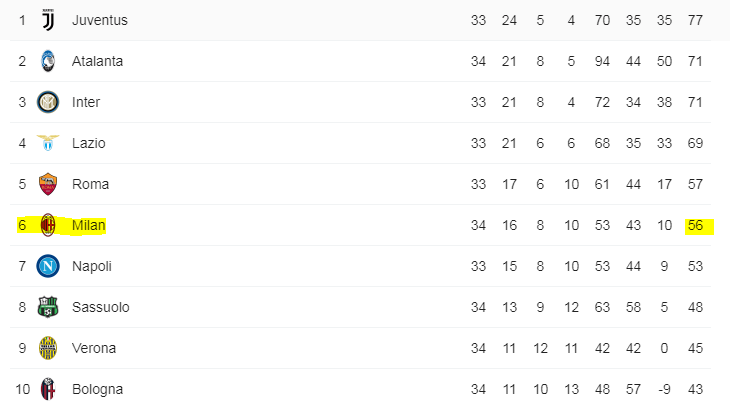Click the highlighted rank number 6
The width and height of the screenshot is (730, 409).
(22, 225)
